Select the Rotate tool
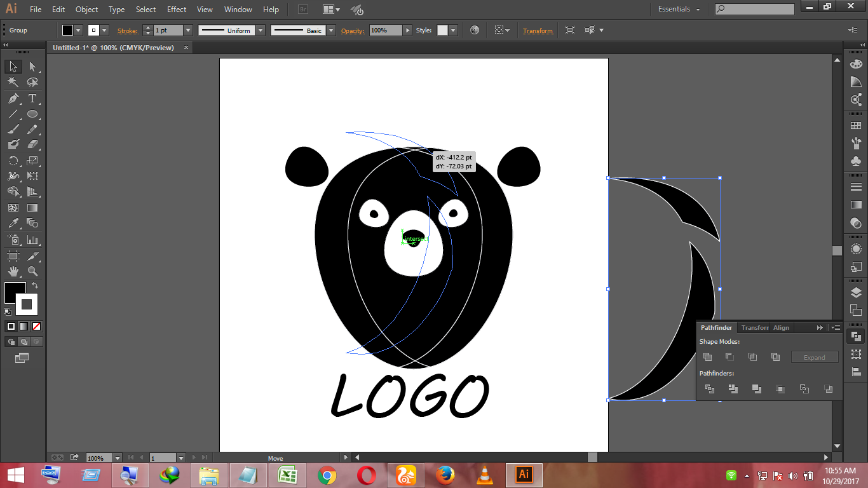Screen dimensions: 868x488 click(13, 161)
